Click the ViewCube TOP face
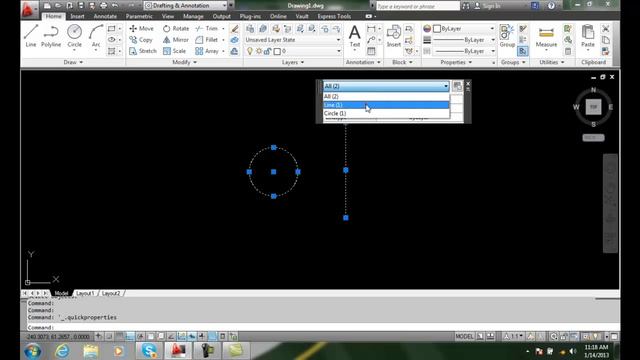This screenshot has width=640, height=360. (x=593, y=107)
